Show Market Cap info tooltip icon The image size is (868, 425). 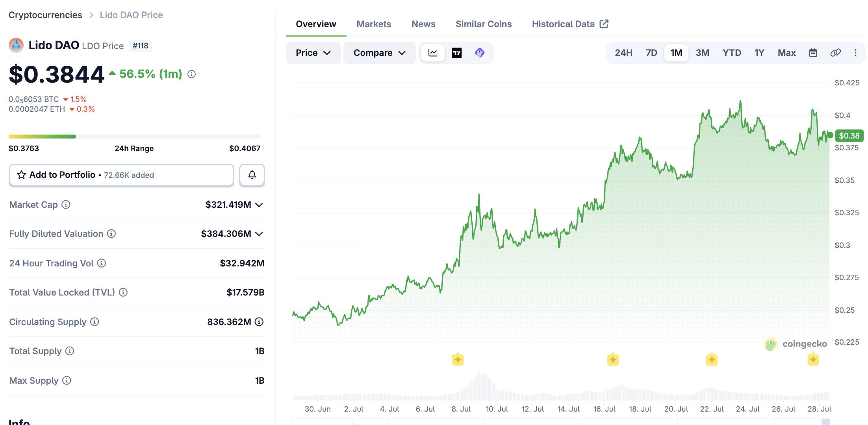click(66, 205)
